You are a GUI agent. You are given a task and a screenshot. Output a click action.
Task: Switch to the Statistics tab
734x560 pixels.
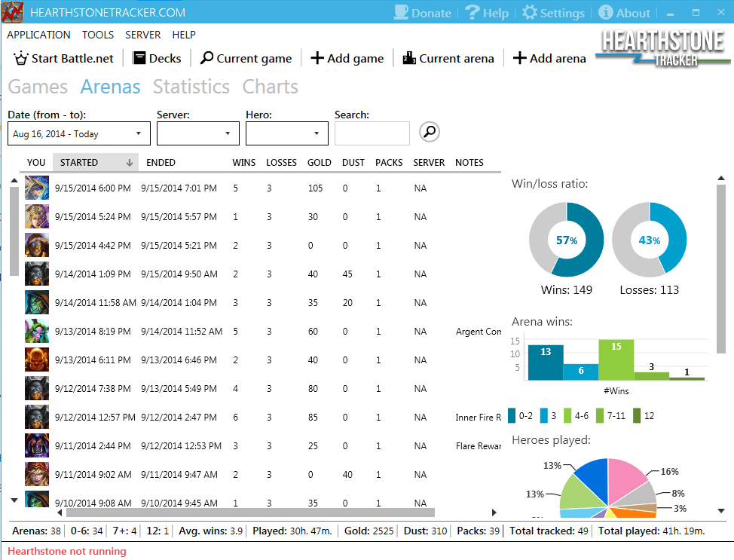tap(191, 87)
